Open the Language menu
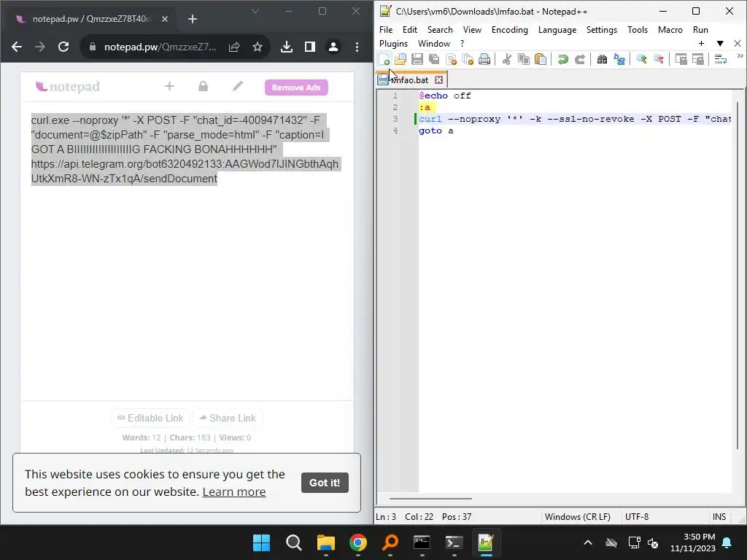 pos(557,29)
